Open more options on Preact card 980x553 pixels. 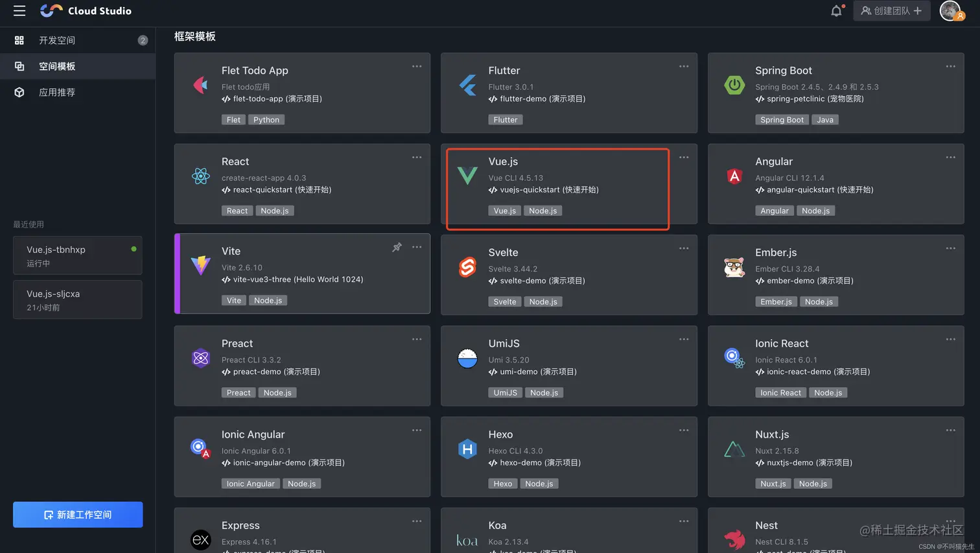click(417, 339)
